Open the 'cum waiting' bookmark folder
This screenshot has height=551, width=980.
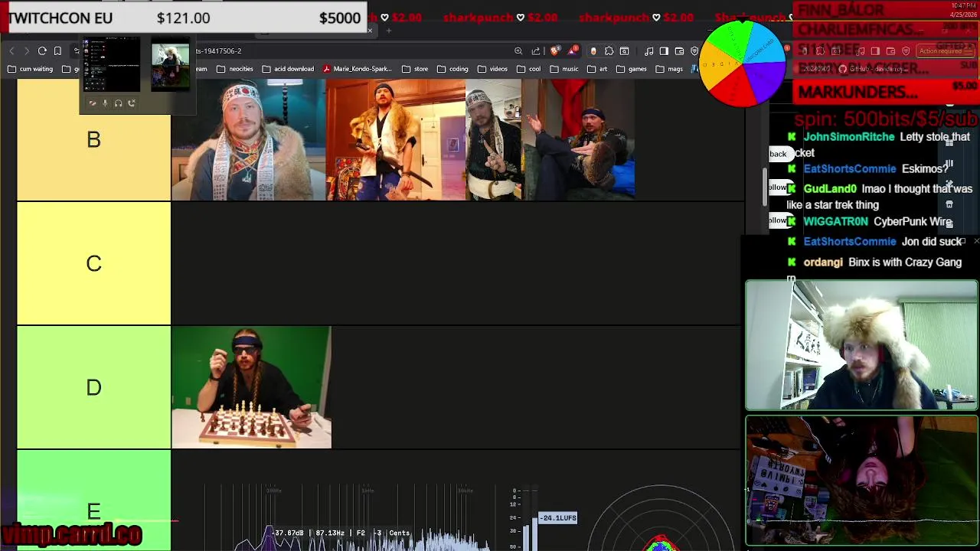(x=31, y=69)
